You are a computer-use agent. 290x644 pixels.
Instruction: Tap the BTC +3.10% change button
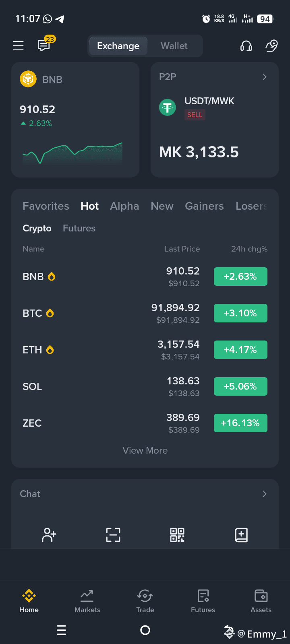240,313
